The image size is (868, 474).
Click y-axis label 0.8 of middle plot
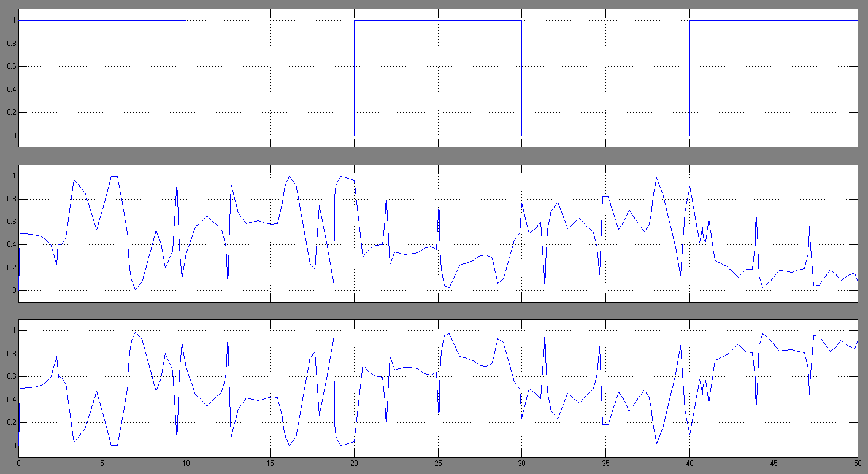point(11,199)
